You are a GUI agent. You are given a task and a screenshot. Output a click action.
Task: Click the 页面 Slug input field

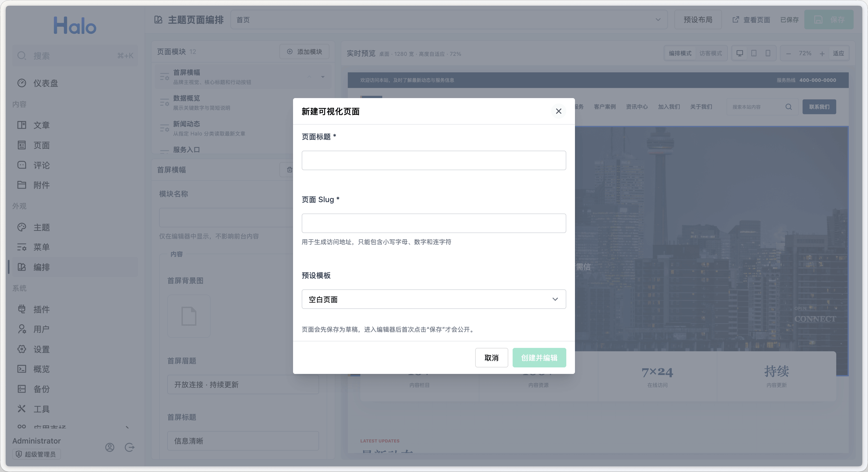pyautogui.click(x=434, y=223)
